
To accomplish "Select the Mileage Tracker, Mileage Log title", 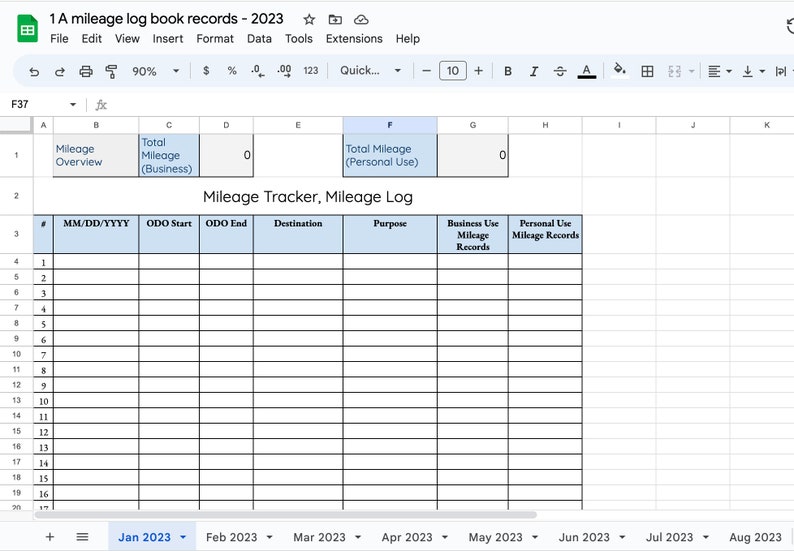I will [x=308, y=196].
